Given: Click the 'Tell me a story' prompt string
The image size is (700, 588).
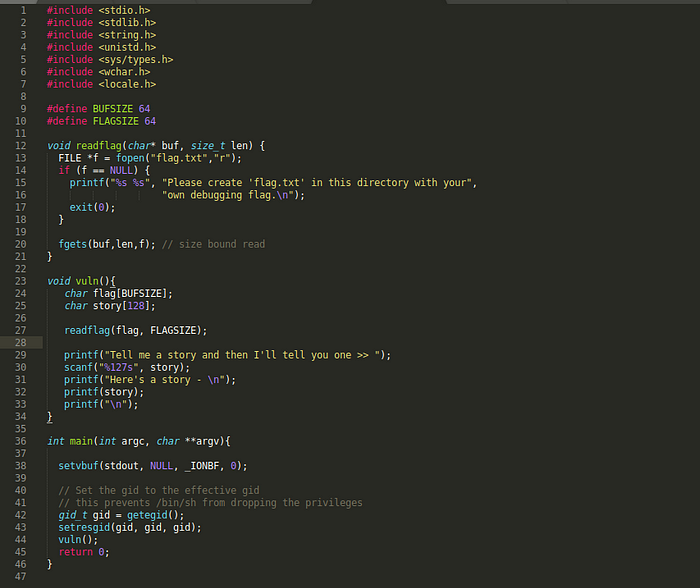Looking at the screenshot, I should (x=244, y=355).
